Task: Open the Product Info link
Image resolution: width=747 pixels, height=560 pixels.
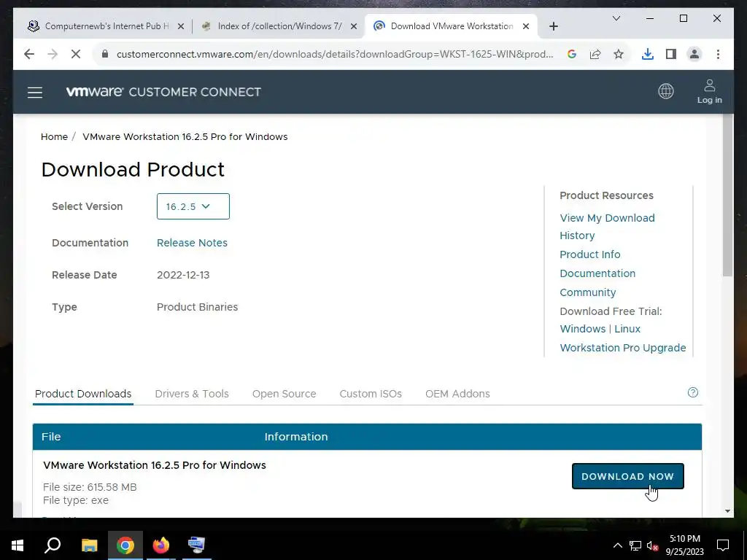Action: (589, 254)
